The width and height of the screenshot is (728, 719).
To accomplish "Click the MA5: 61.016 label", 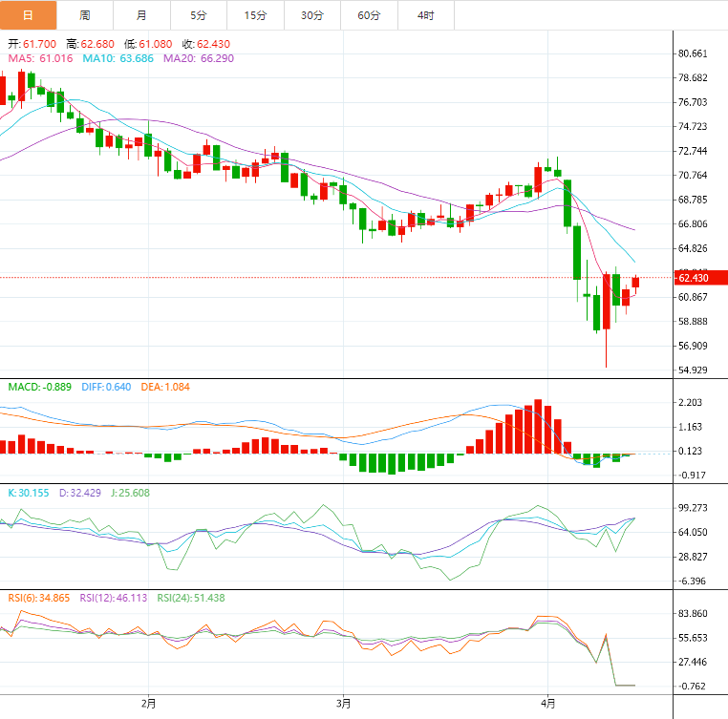I will 40,58.
